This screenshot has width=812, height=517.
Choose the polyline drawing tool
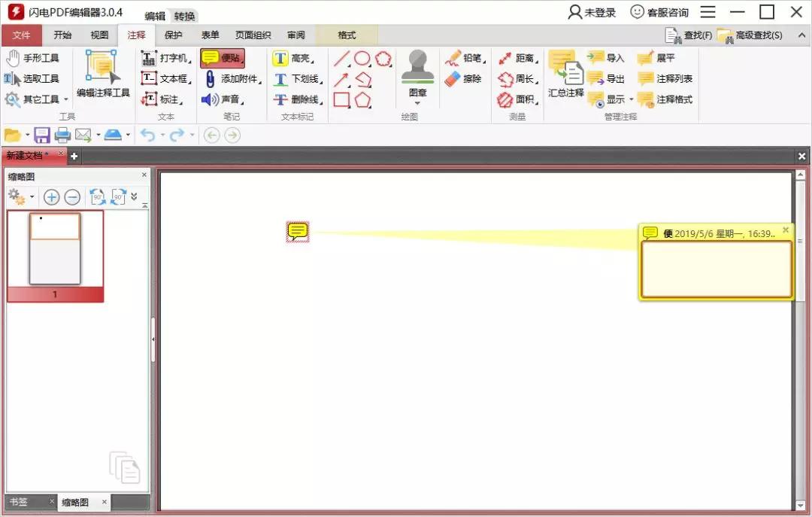point(364,79)
